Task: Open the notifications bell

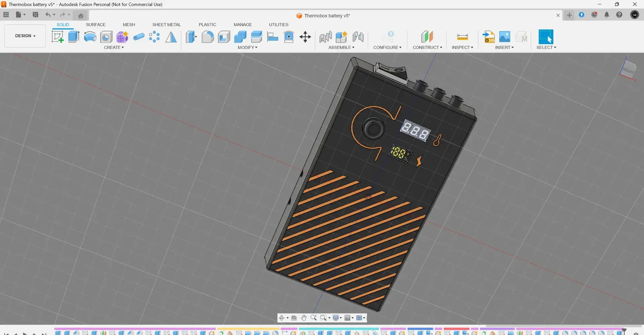Action: [607, 15]
